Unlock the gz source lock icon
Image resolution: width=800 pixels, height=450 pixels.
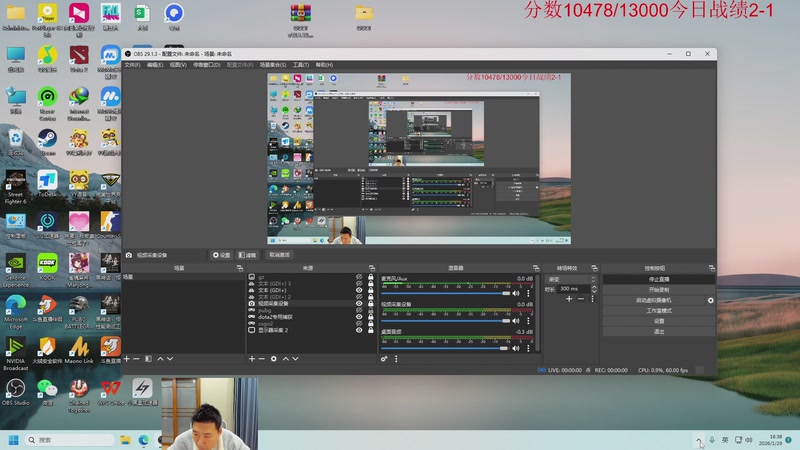371,277
